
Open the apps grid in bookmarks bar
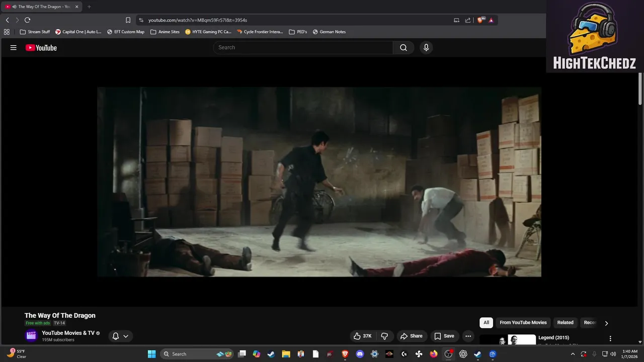7,32
